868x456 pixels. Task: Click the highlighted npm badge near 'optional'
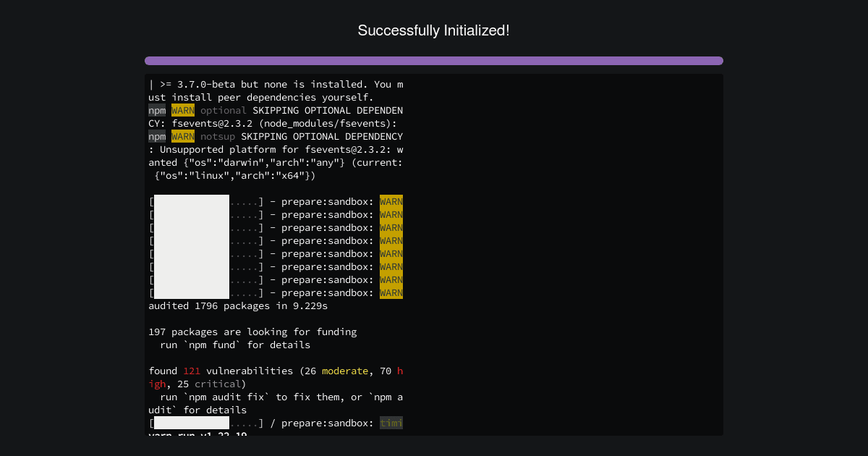point(157,110)
